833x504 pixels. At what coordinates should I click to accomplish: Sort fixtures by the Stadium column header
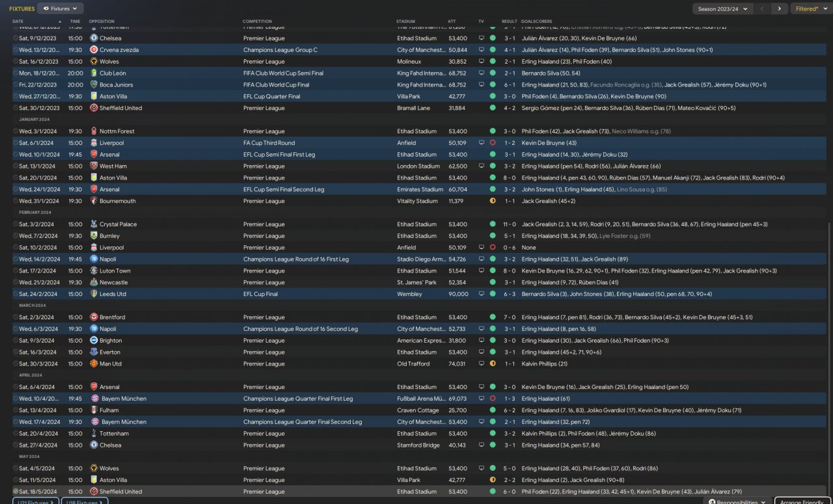pos(405,21)
